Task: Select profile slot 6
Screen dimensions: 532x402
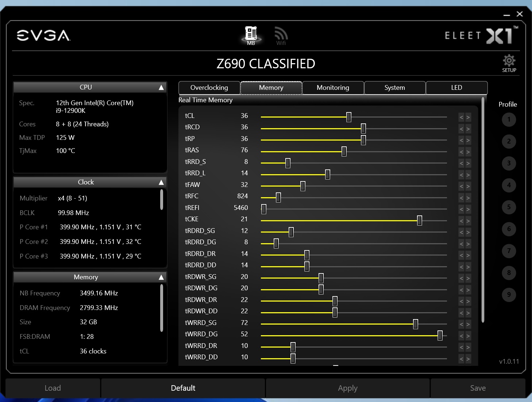Action: click(509, 229)
